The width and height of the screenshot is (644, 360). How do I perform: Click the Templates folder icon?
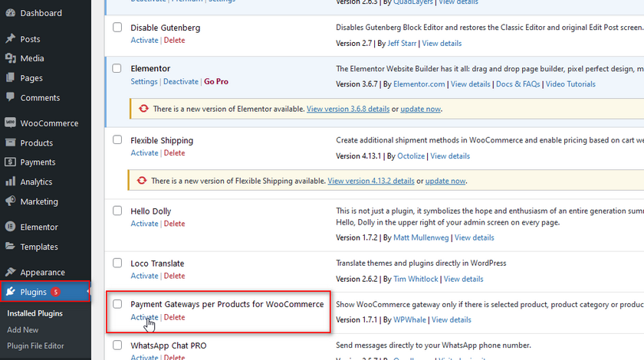pyautogui.click(x=10, y=247)
